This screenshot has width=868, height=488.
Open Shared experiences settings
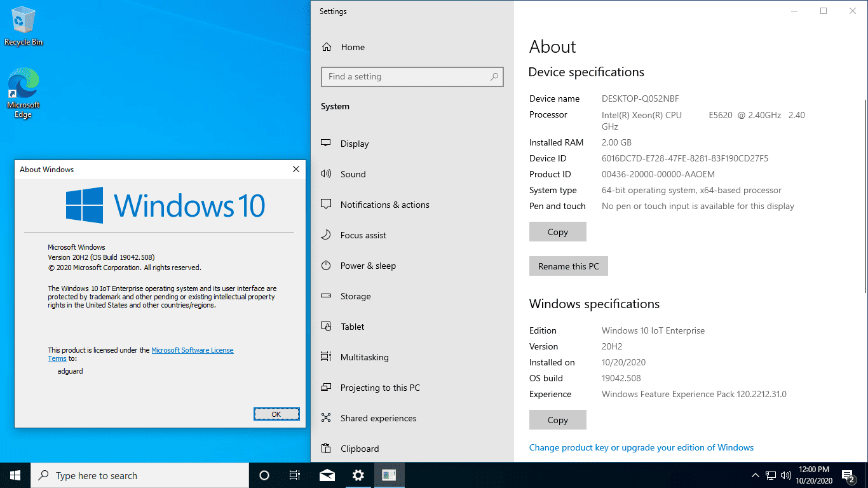point(412,418)
